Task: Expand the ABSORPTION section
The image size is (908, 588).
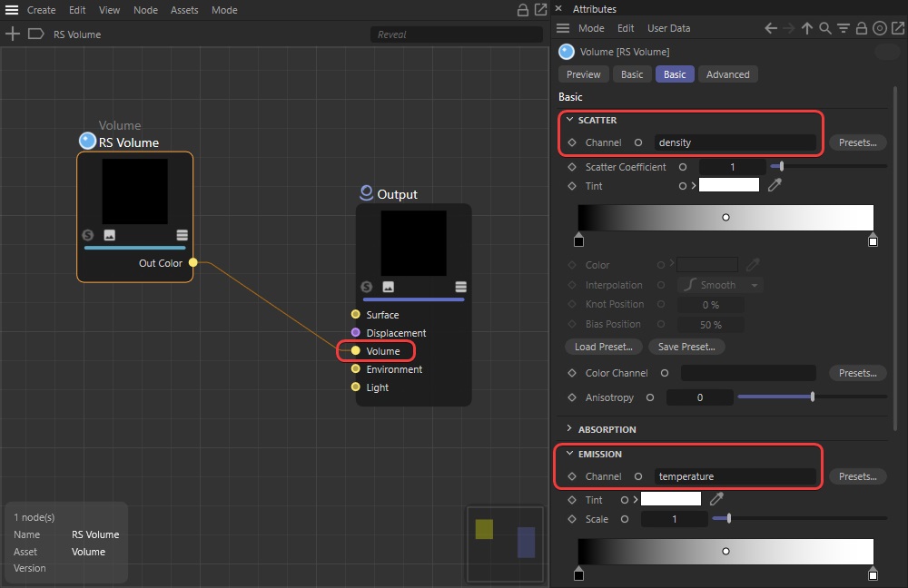Action: (569, 429)
